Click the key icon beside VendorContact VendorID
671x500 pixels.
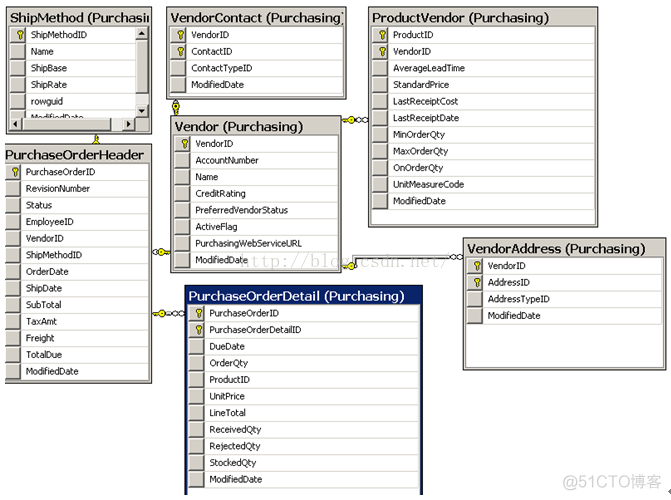pos(181,35)
